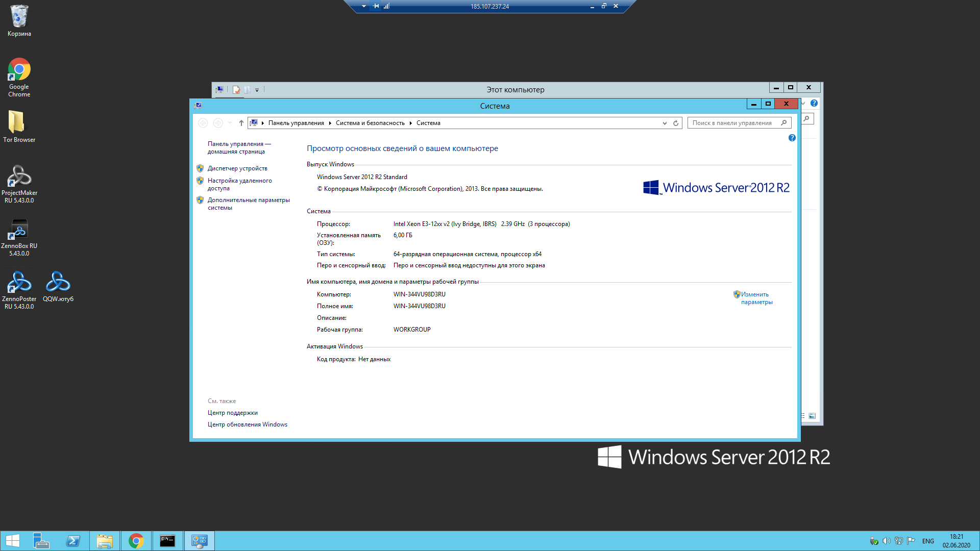Select ProjectMaker RU 5.43.0.0 desktop shortcut
Viewport: 980px width, 551px height.
[x=19, y=184]
